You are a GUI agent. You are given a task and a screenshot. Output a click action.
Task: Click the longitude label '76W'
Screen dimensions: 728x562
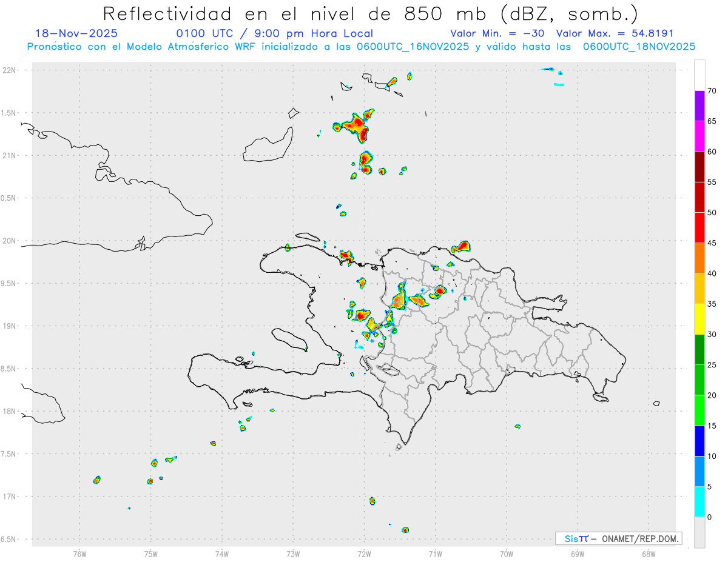(80, 554)
